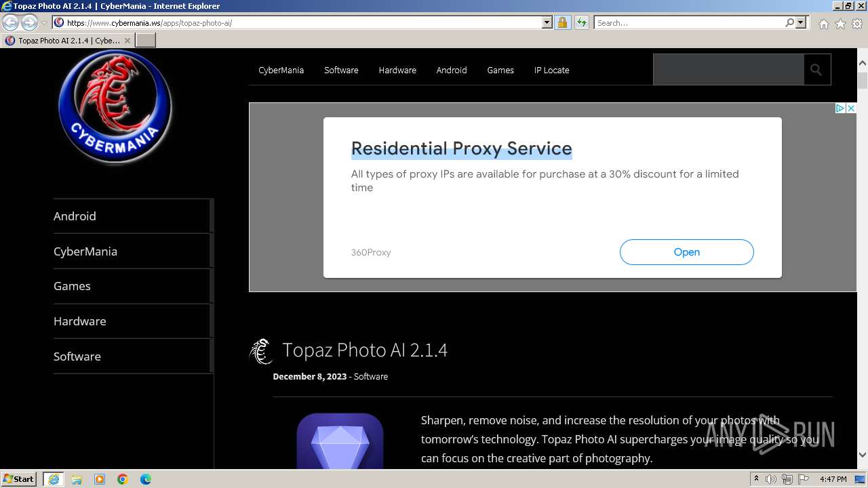Click the security lock icon
This screenshot has width=868, height=488.
(562, 22)
